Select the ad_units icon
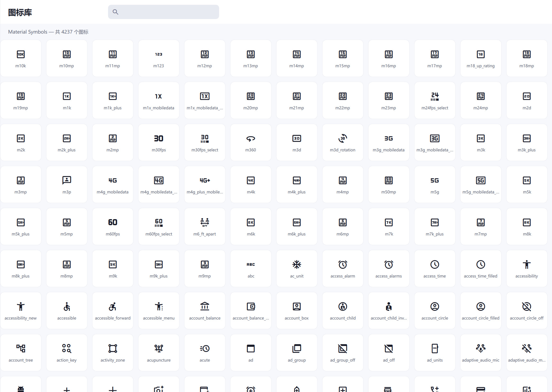 pyautogui.click(x=435, y=353)
